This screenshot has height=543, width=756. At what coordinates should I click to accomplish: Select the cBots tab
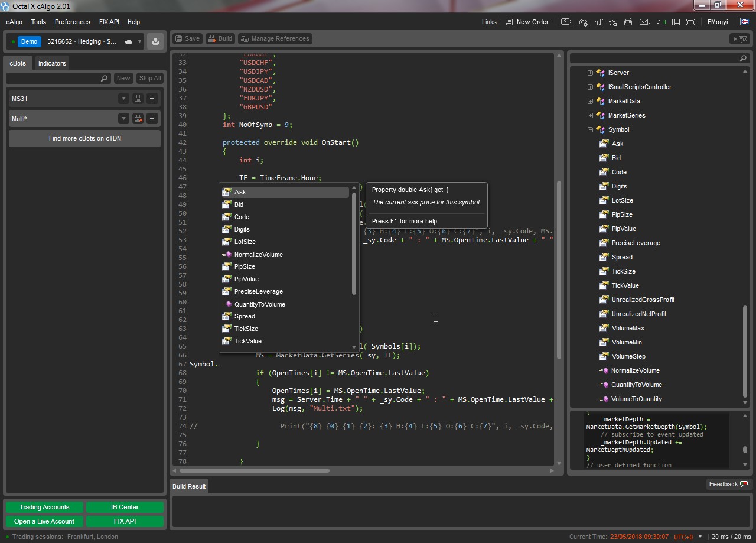coord(18,63)
